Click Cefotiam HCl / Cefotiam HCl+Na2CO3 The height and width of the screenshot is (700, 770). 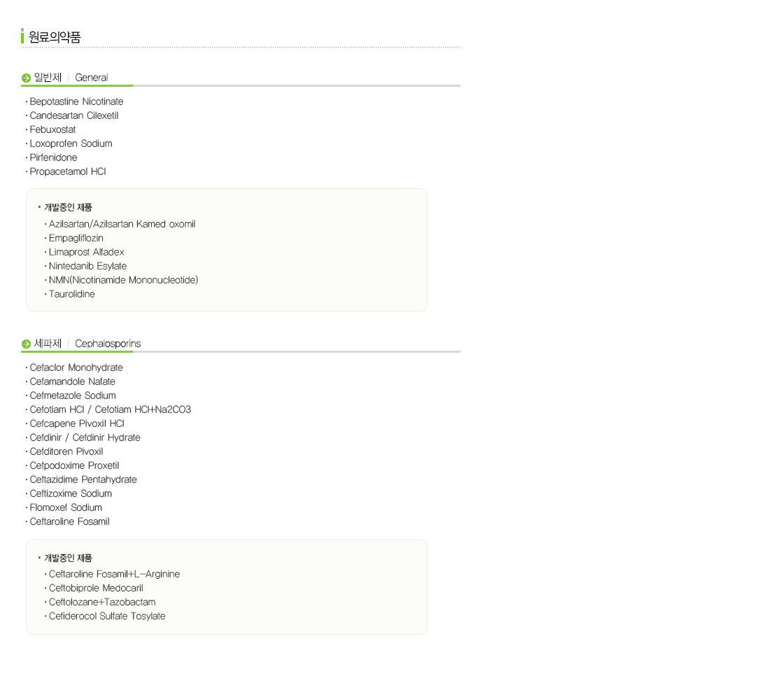[110, 409]
